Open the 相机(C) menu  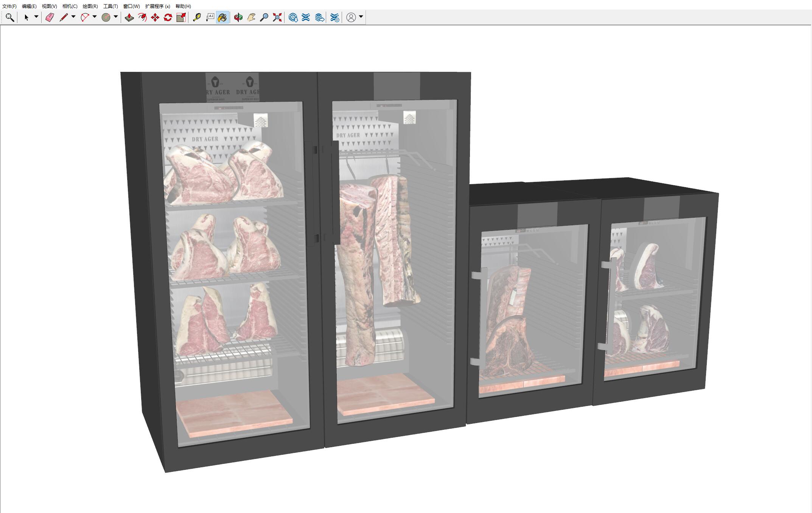point(70,6)
